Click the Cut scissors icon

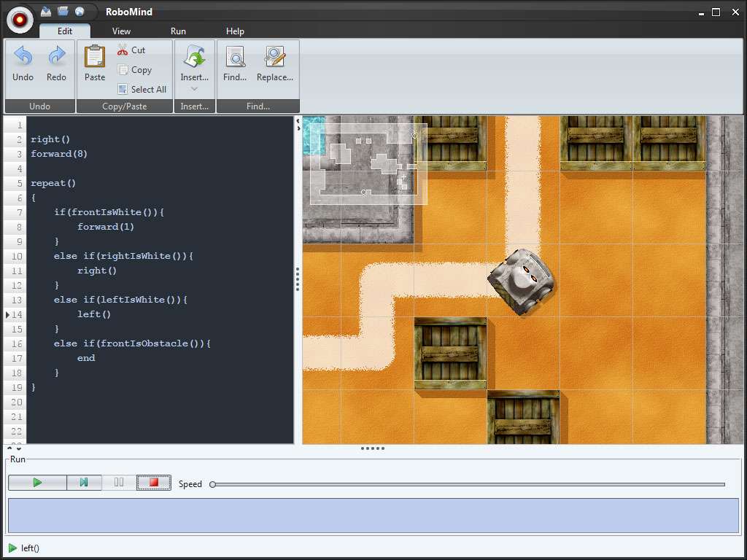coord(124,50)
